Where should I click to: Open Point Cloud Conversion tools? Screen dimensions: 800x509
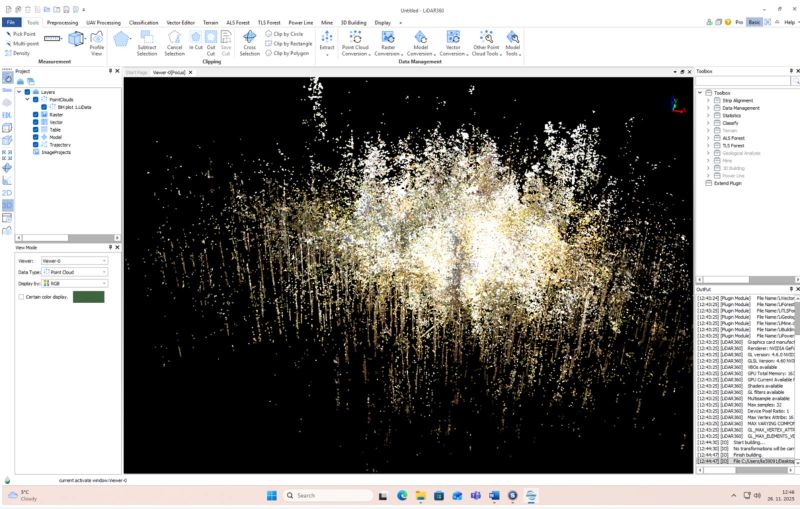pyautogui.click(x=354, y=42)
